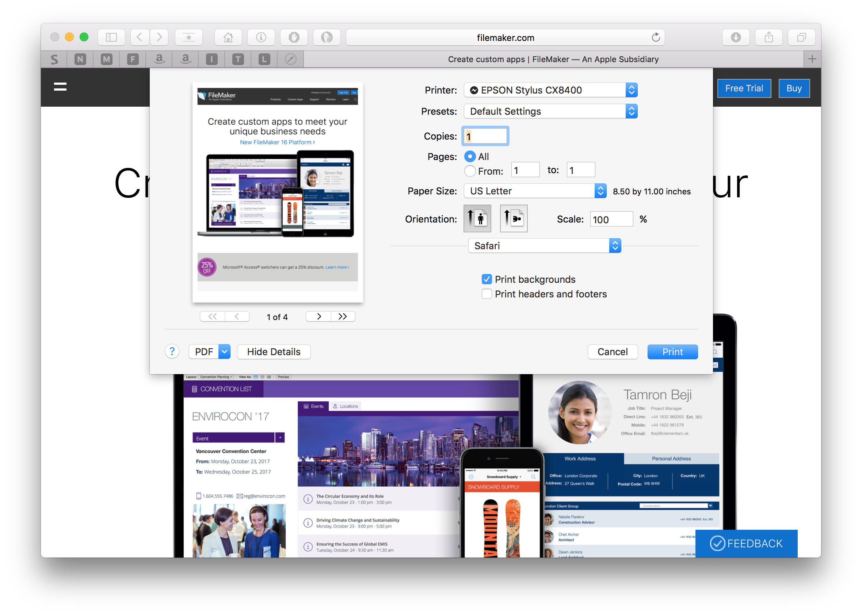The width and height of the screenshot is (862, 616).
Task: Click the '1 of 4' page indicator
Action: point(277,317)
